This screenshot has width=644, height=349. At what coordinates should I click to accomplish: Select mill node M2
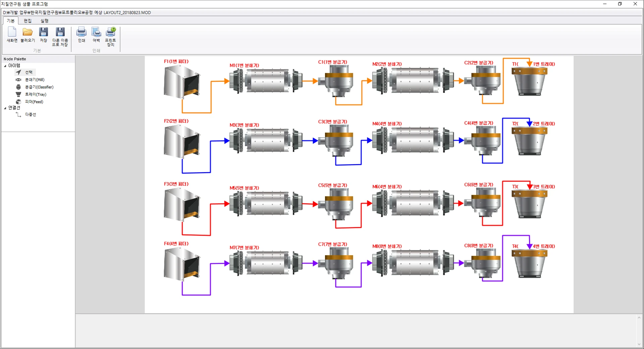[413, 81]
